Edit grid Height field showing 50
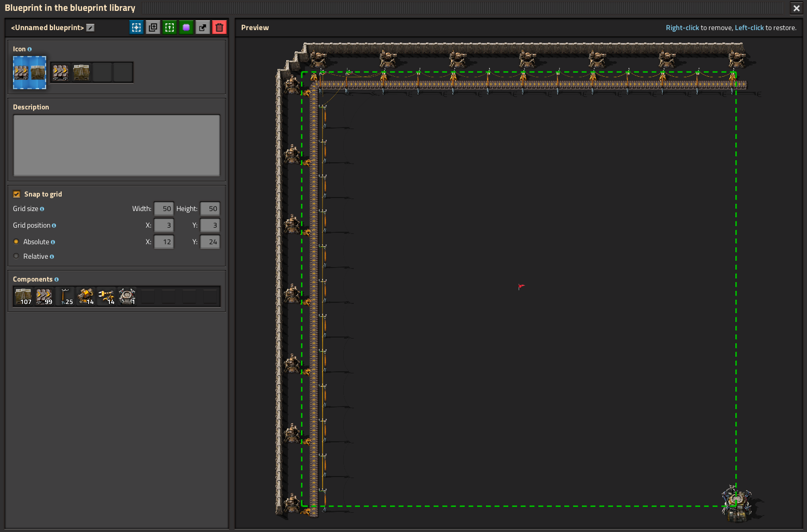This screenshot has width=807, height=532. coord(210,208)
